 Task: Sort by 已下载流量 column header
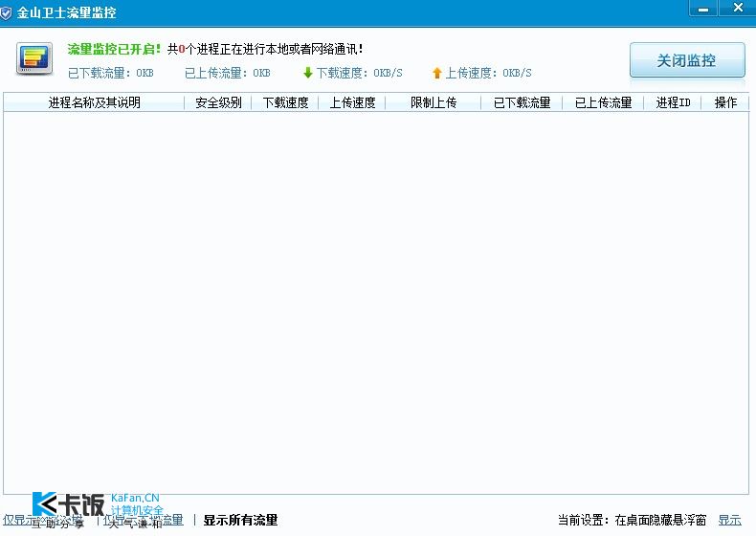522,102
